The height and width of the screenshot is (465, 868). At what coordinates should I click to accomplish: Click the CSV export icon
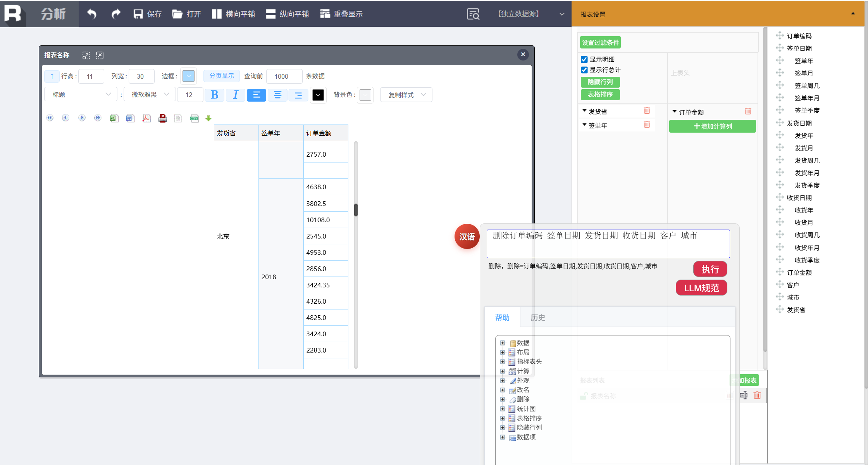click(x=194, y=118)
